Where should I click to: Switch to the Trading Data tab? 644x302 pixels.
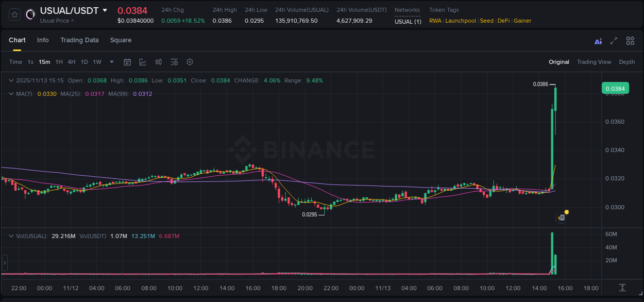click(x=79, y=40)
